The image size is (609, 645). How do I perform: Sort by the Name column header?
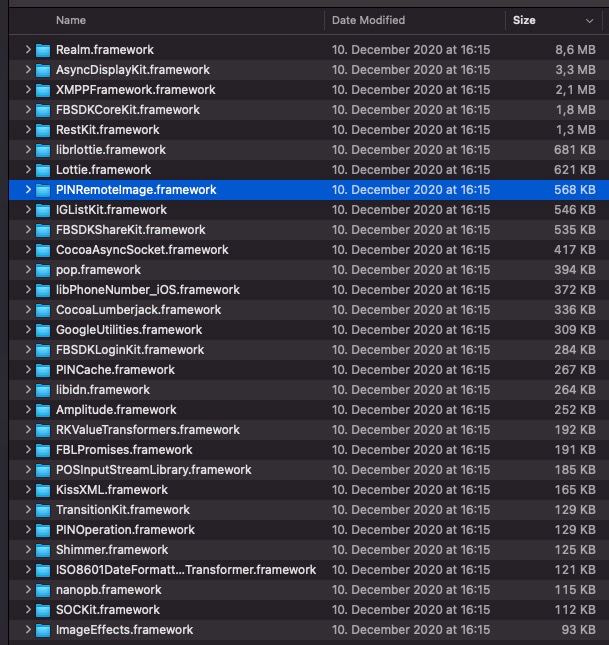click(x=71, y=20)
